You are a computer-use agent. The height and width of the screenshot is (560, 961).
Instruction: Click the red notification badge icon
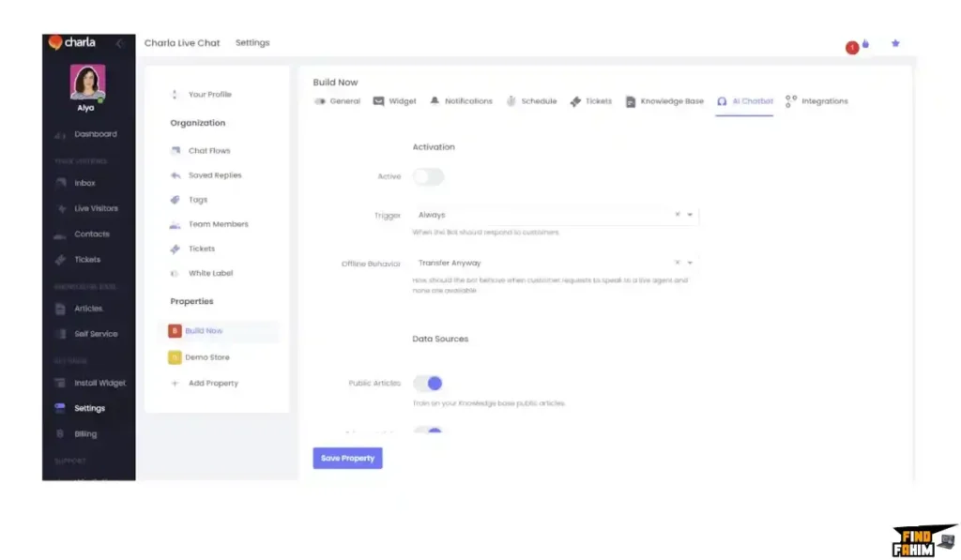852,48
